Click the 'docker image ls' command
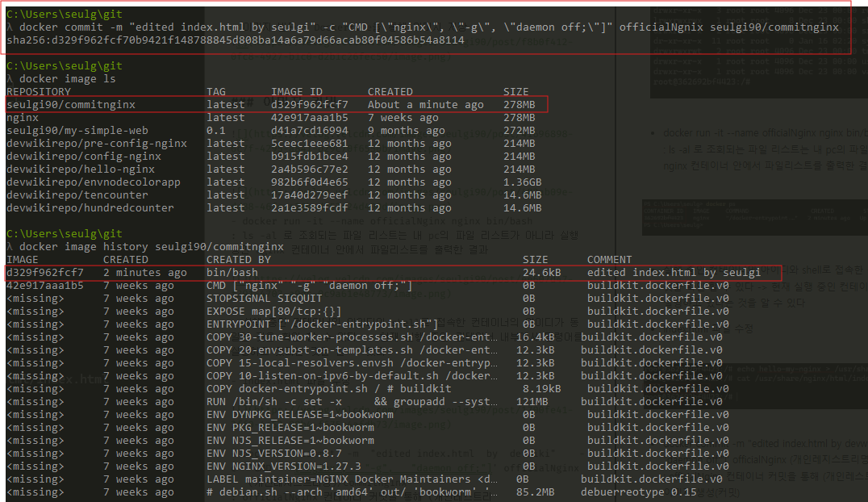The width and height of the screenshot is (868, 502). click(68, 78)
